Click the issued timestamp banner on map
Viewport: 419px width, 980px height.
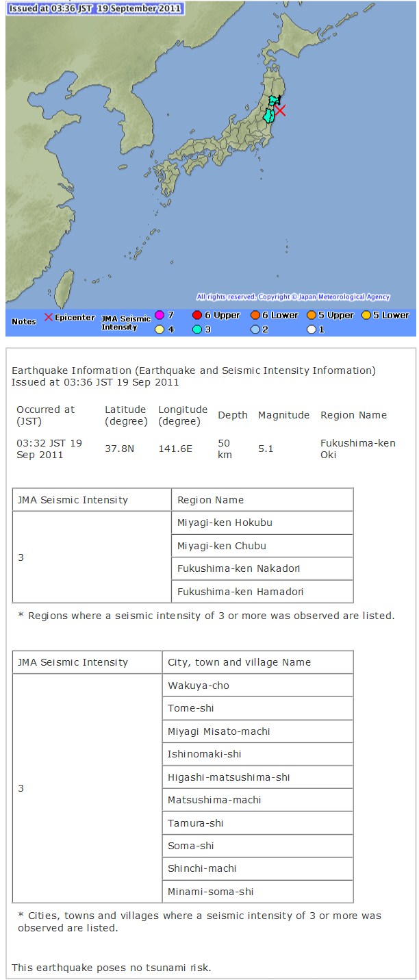tap(95, 8)
